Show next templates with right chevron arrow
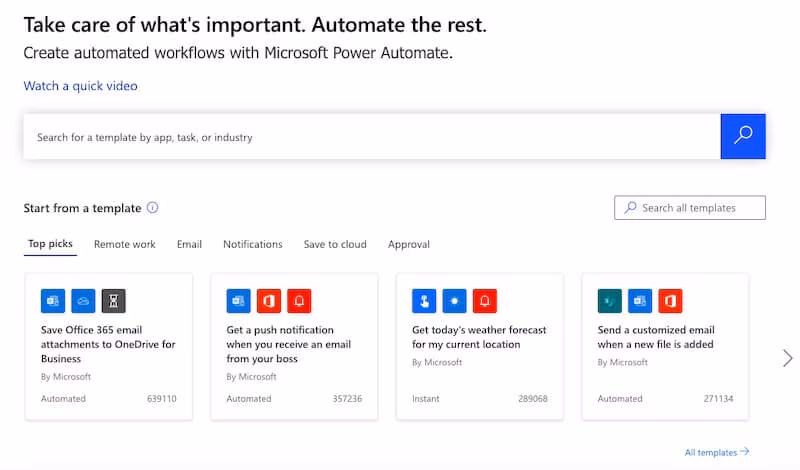The width and height of the screenshot is (800, 470). tap(787, 357)
